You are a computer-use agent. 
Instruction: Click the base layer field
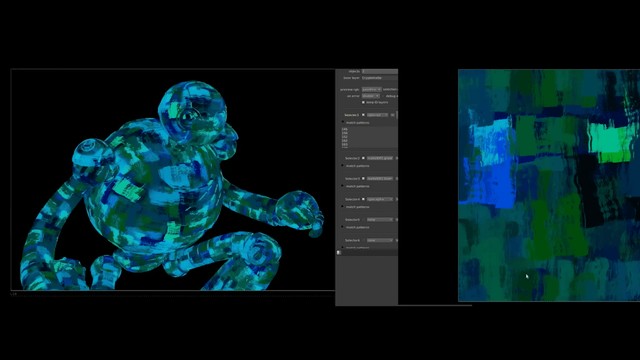pos(380,78)
